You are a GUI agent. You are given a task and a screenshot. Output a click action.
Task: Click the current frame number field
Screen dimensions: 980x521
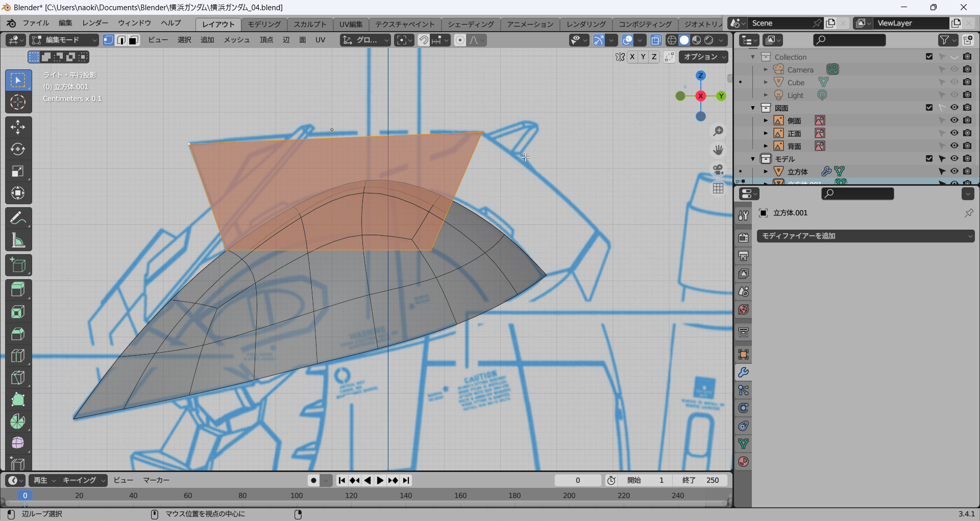pos(578,480)
